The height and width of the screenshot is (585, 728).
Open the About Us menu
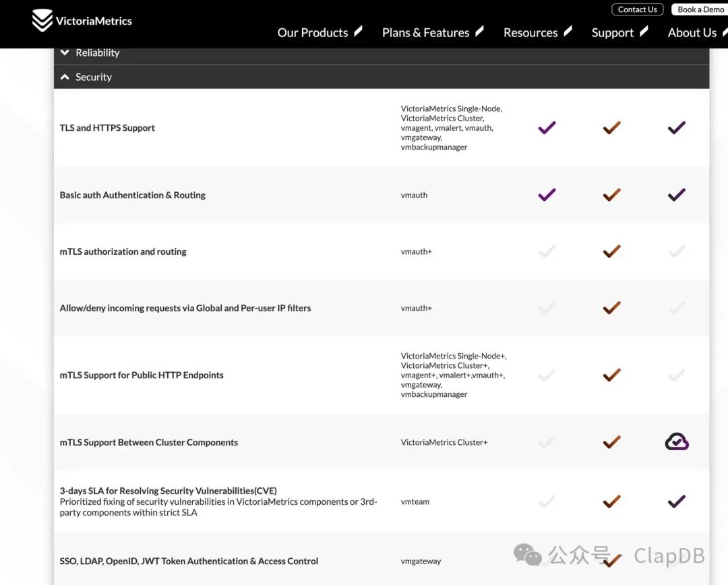[692, 32]
